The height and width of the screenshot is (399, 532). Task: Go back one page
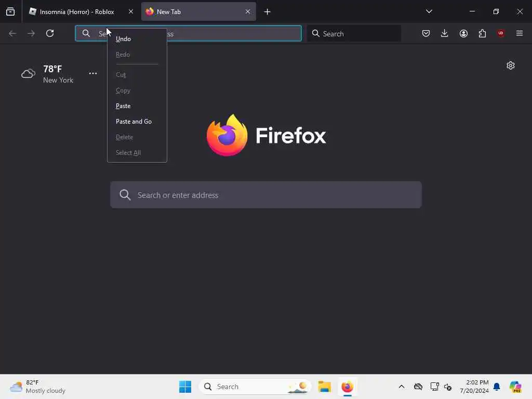coord(12,33)
